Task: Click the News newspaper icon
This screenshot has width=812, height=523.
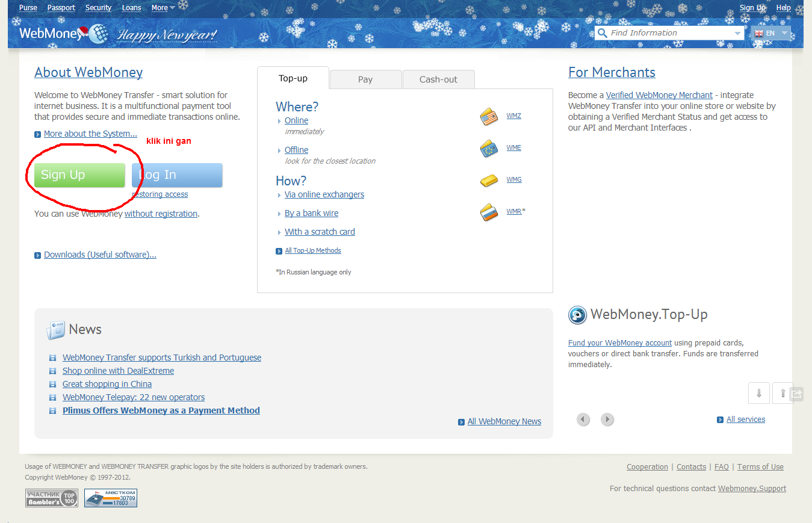Action: 56,330
